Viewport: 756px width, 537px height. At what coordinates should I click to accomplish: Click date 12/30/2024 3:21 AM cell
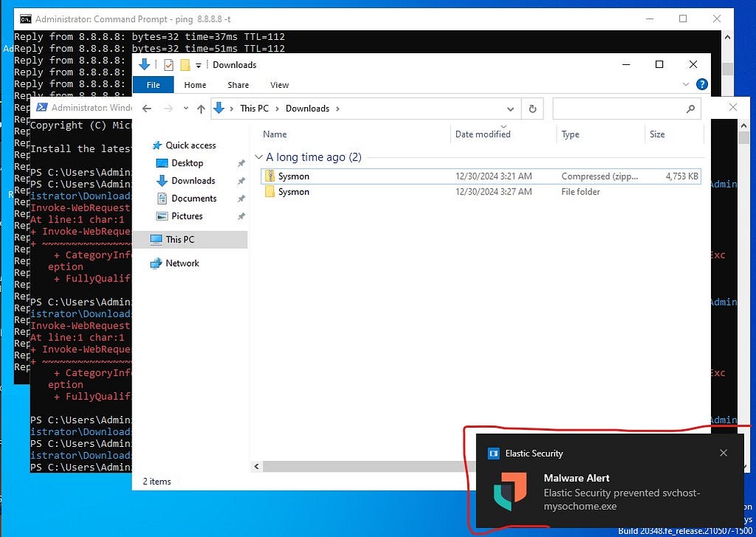[x=493, y=176]
